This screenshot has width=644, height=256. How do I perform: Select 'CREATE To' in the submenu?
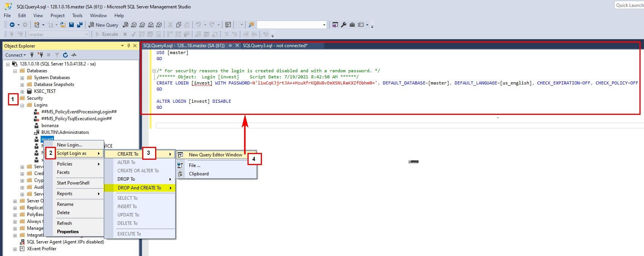coord(140,154)
